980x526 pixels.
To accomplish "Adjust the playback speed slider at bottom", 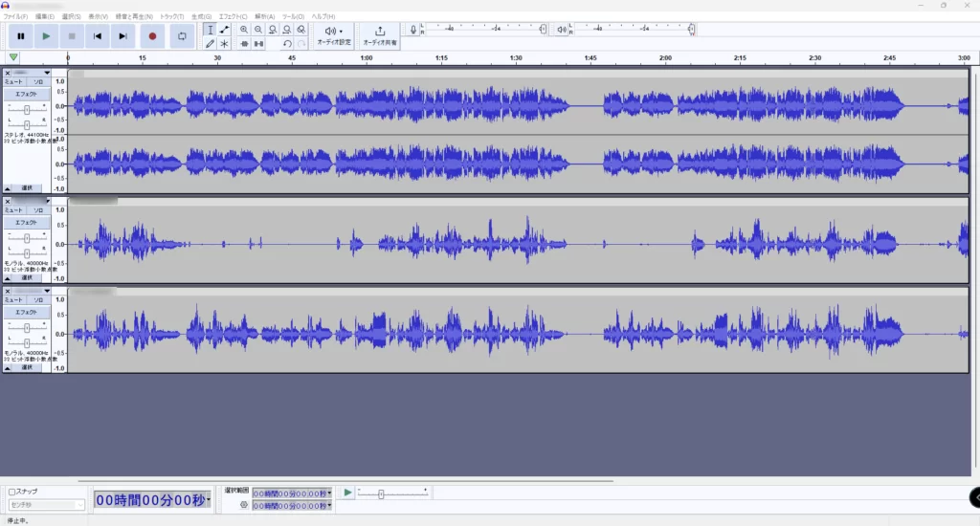I will (x=381, y=493).
